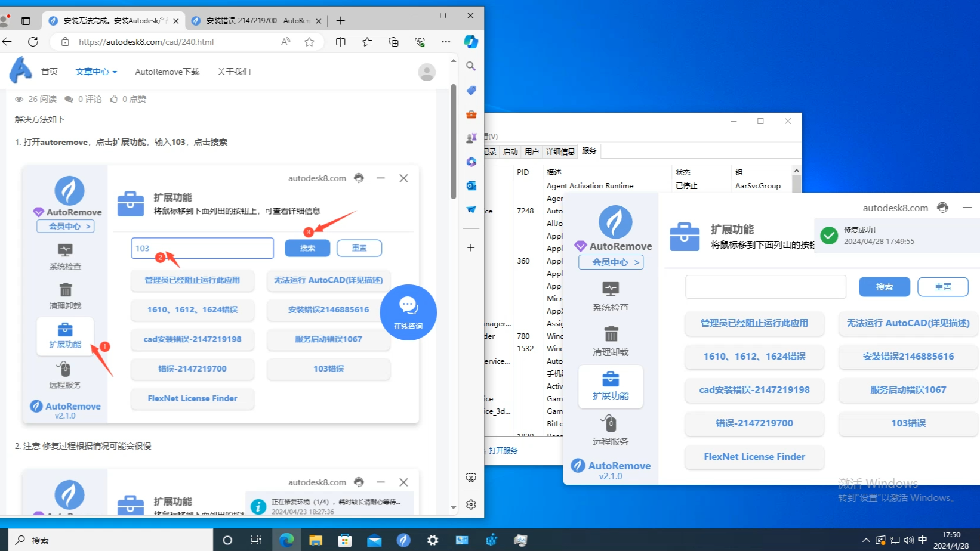
Task: Focus search input in AutoRemove app
Action: pos(766,287)
